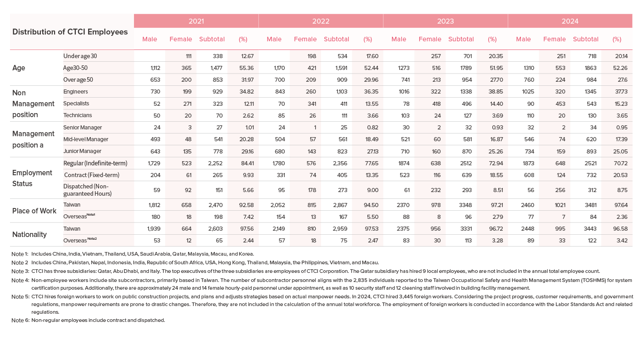Select the 2021 year column header

[x=196, y=21]
